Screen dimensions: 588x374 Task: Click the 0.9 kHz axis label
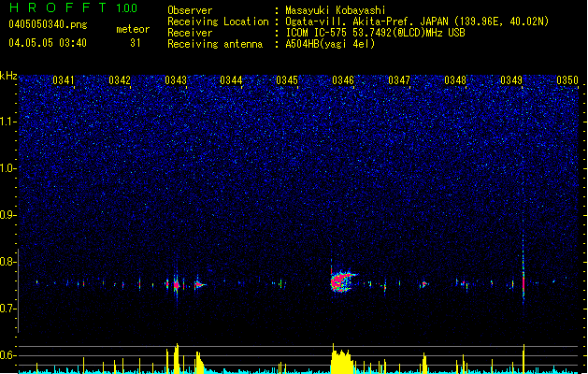8,215
